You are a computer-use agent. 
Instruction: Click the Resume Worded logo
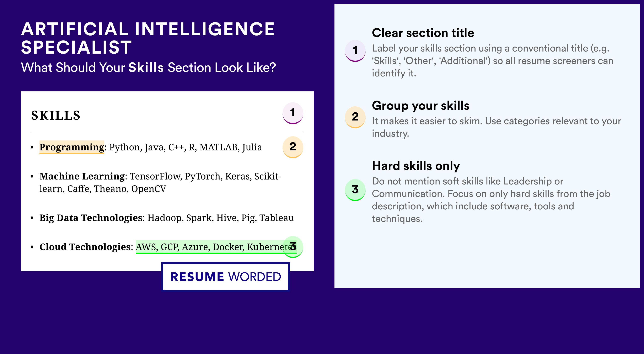225,277
